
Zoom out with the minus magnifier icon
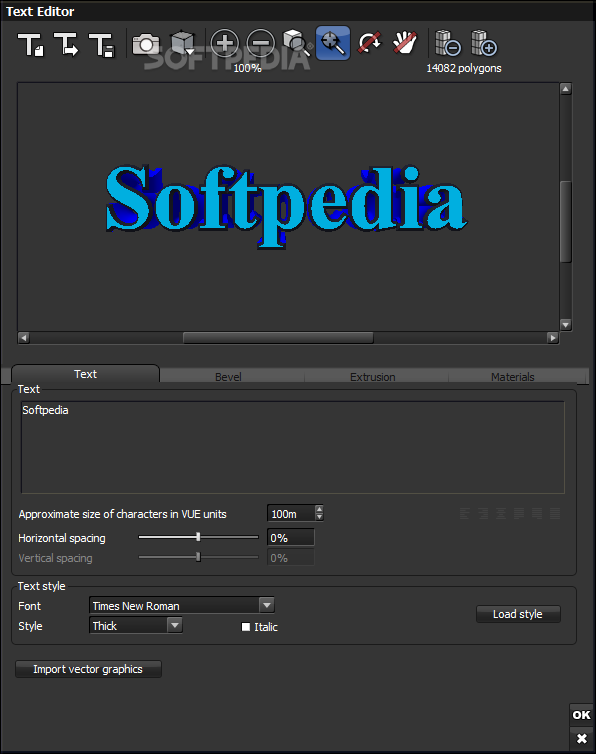pos(261,43)
